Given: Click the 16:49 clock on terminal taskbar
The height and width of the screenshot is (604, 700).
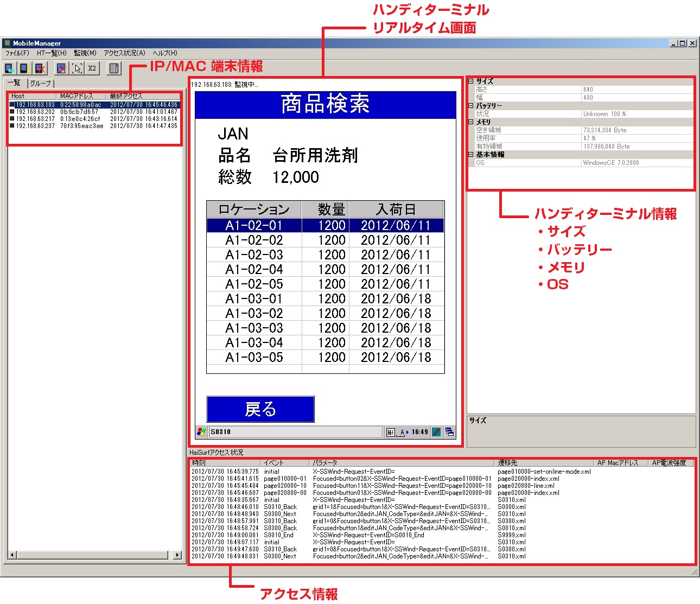Looking at the screenshot, I should [x=419, y=432].
